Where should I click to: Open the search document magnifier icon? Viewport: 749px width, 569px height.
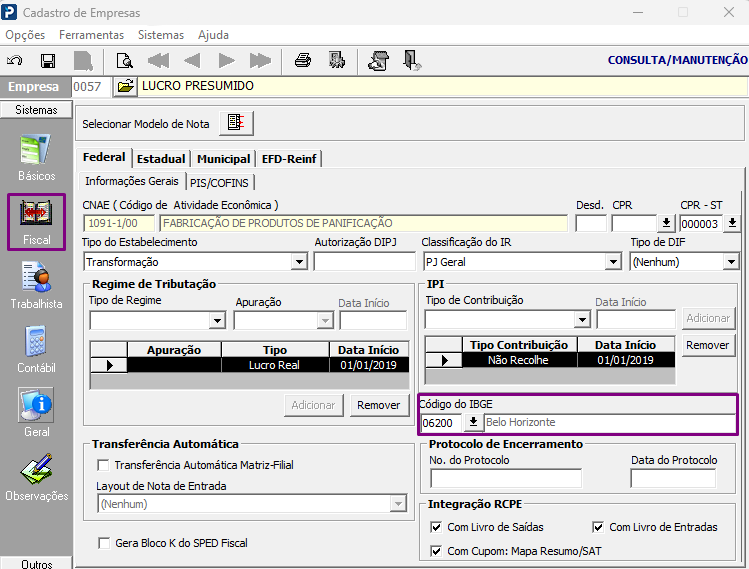point(125,61)
